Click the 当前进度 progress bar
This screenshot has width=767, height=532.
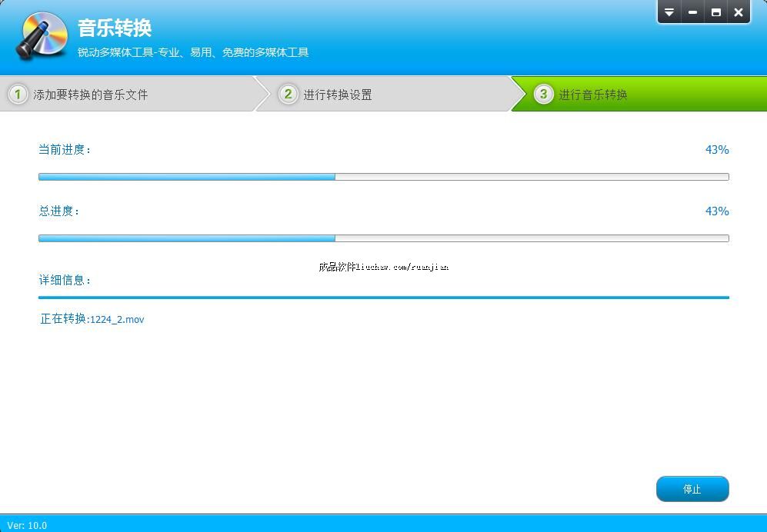click(383, 177)
